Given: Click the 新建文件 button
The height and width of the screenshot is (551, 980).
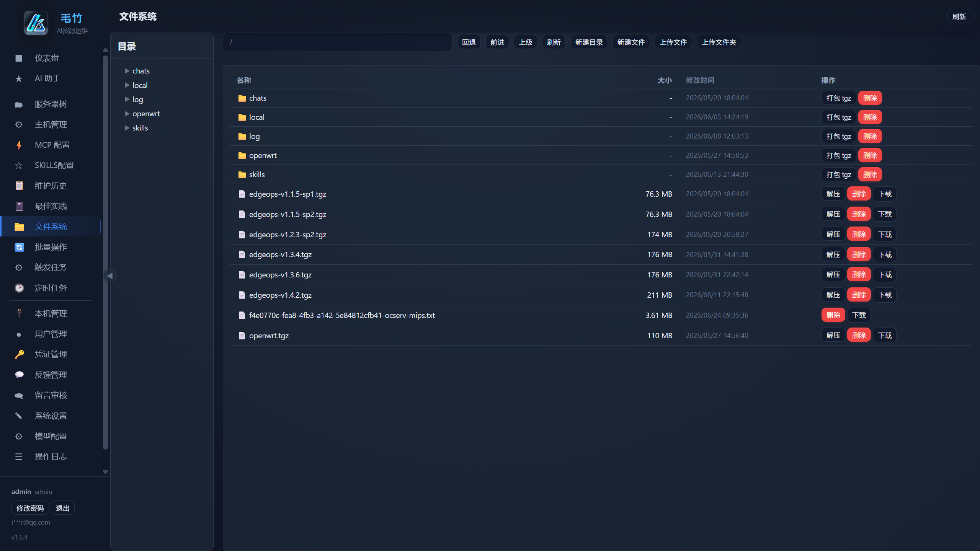Looking at the screenshot, I should pyautogui.click(x=631, y=42).
